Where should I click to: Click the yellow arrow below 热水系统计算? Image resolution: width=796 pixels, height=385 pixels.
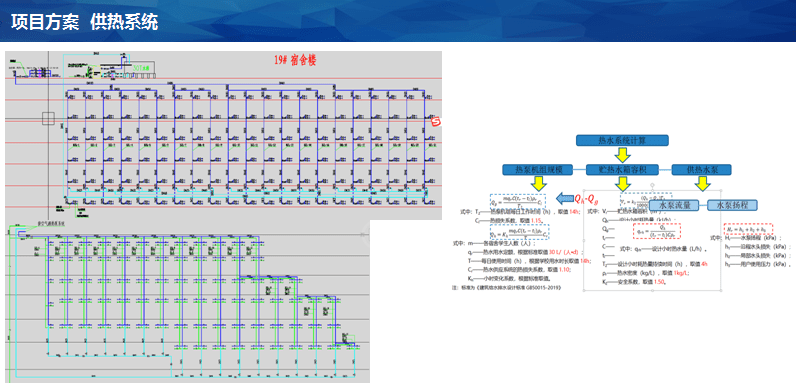(623, 154)
